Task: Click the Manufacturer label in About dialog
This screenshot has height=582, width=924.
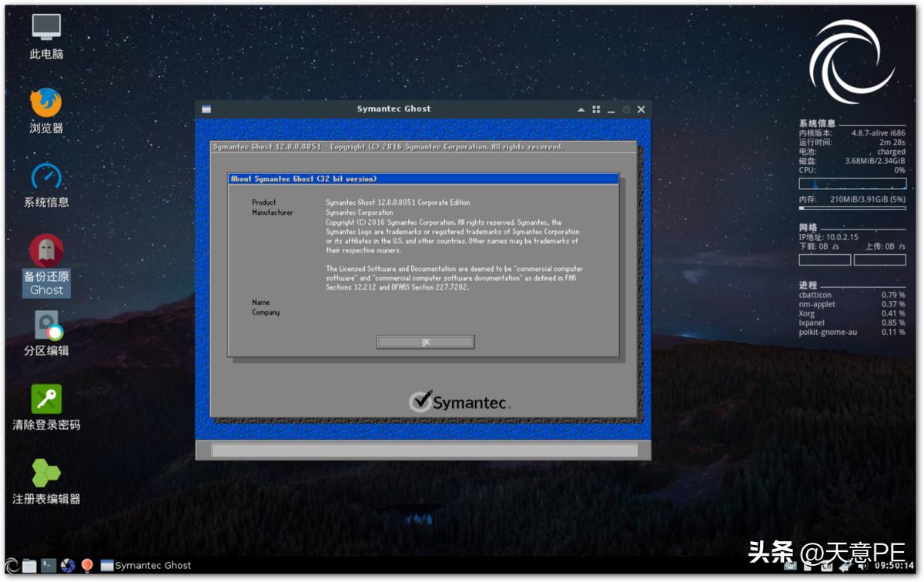Action: tap(273, 212)
